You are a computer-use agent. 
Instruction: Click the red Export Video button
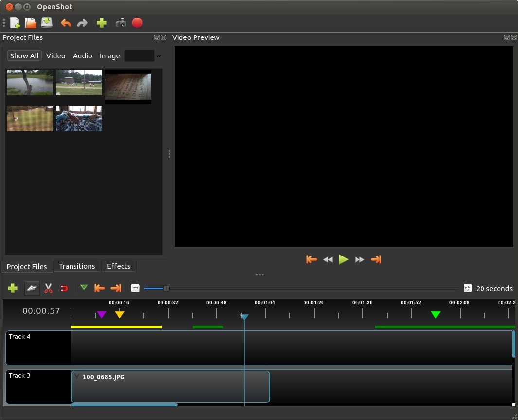(137, 23)
